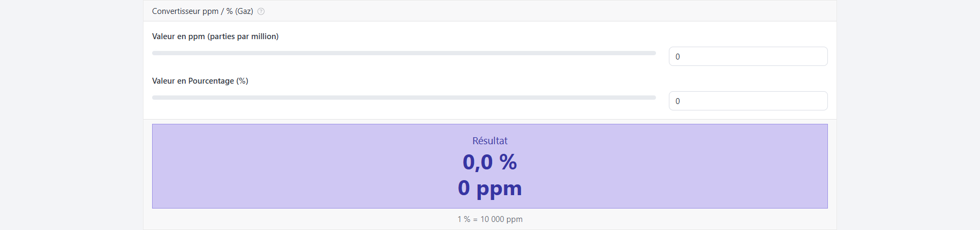The image size is (980, 230).
Task: Click the Valeur en Pourcentage (%) label
Action: click(x=200, y=81)
